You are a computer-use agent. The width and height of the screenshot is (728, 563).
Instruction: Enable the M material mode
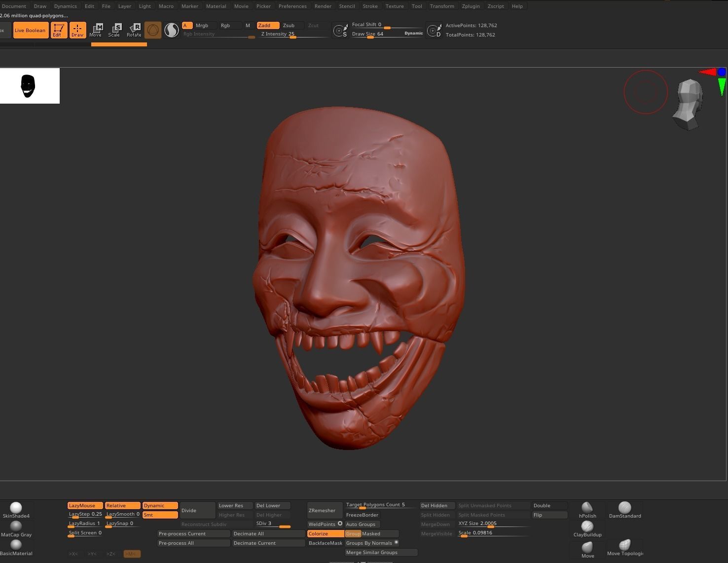248,25
